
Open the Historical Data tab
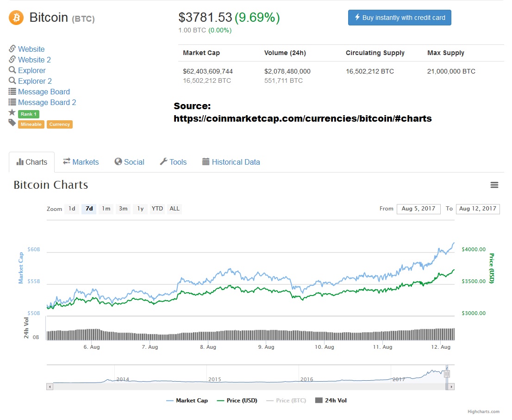click(231, 162)
